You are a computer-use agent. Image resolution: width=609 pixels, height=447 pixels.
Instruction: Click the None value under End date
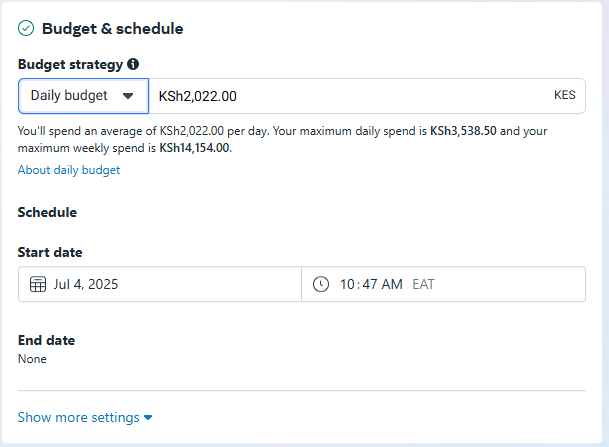point(32,359)
